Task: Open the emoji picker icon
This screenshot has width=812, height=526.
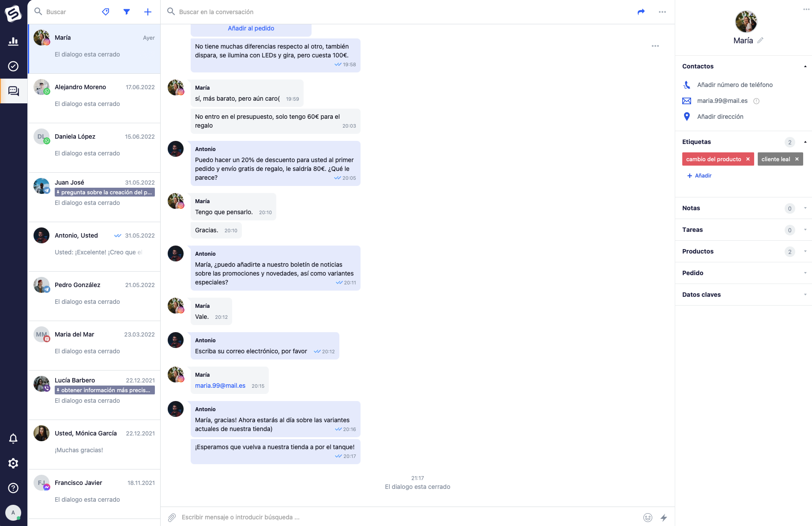Action: 648,518
